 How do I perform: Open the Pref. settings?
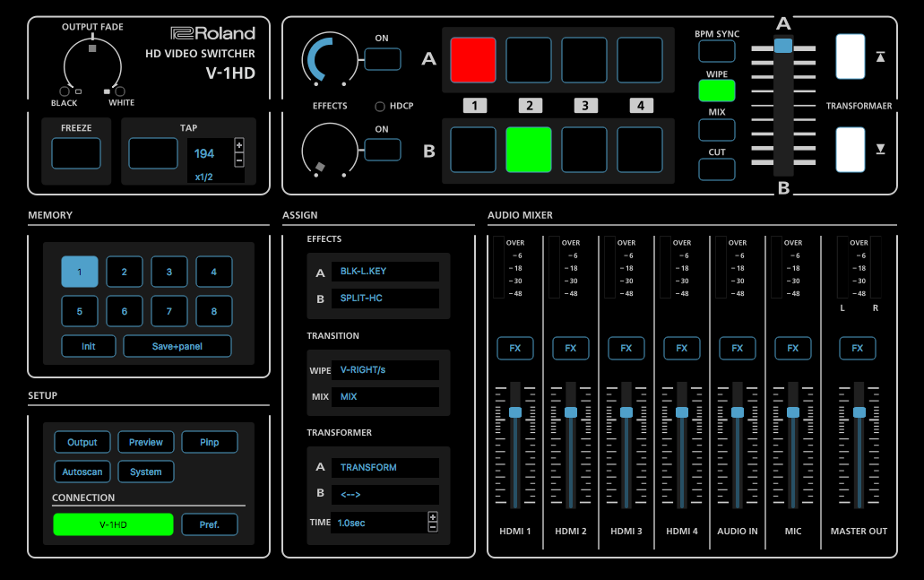(x=209, y=524)
